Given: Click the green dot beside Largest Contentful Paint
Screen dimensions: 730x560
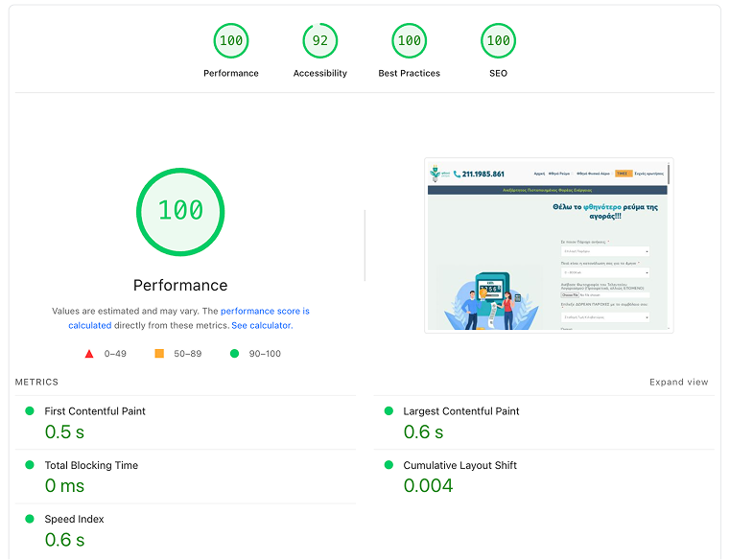Looking at the screenshot, I should (389, 411).
